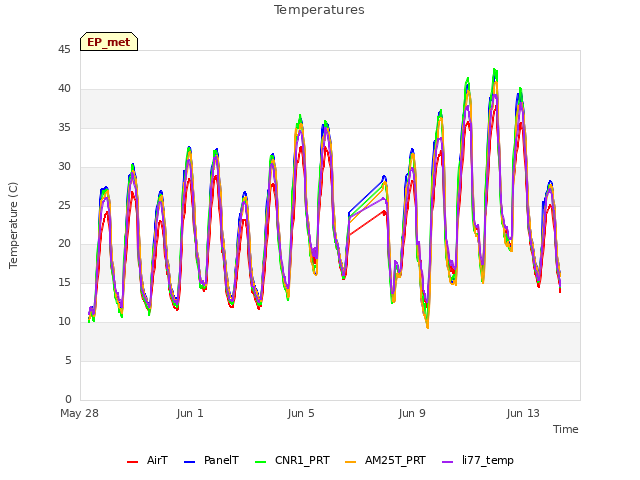
Task: Click the 40 y-axis tick label
Action: tap(64, 89)
